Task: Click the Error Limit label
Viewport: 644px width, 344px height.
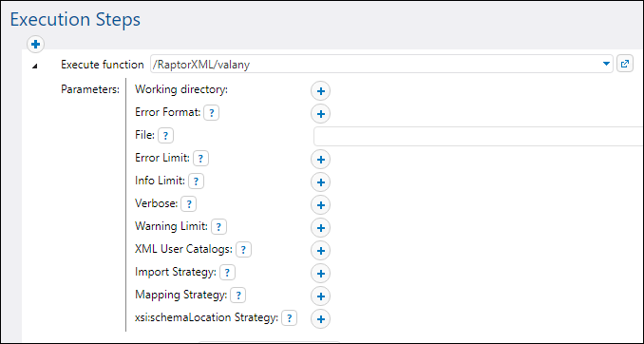Action: [x=162, y=158]
